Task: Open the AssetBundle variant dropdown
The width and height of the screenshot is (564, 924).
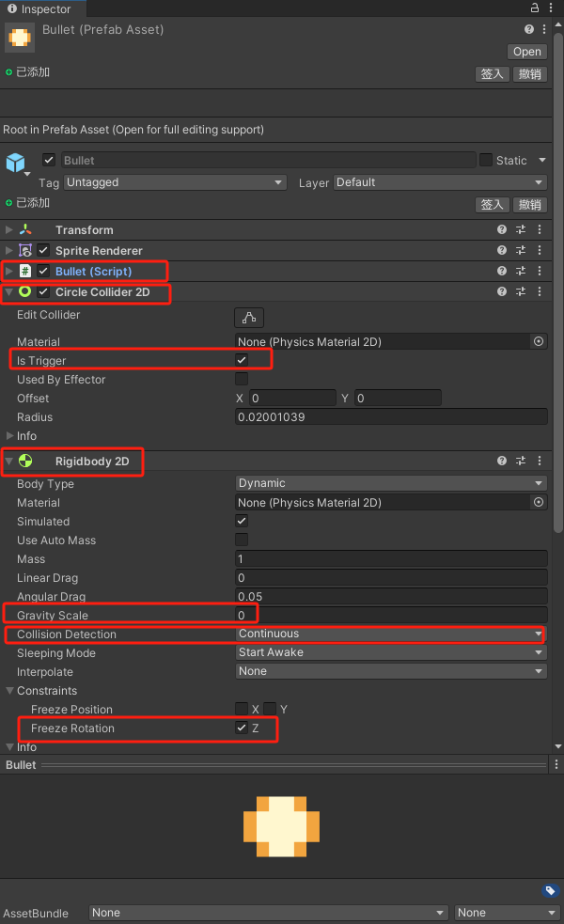Action: [x=507, y=913]
